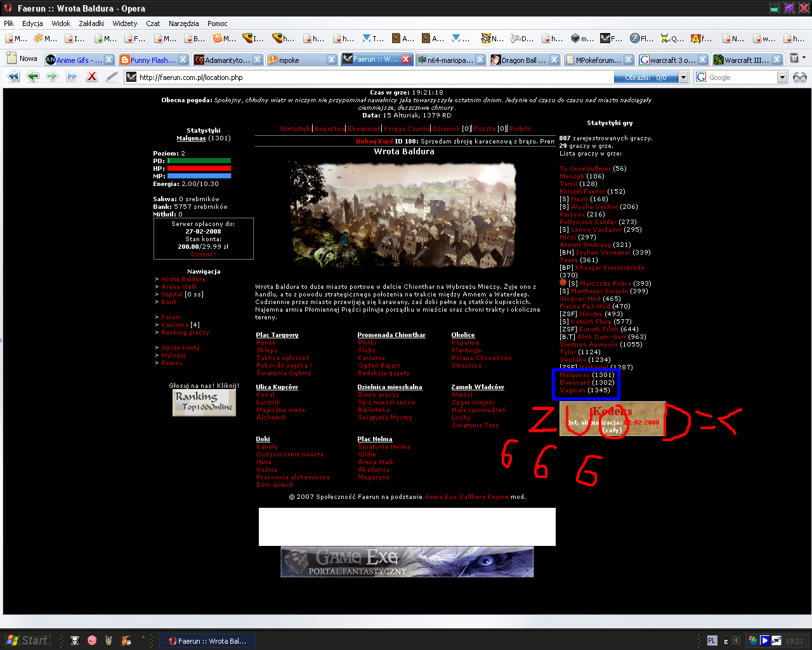This screenshot has height=650, width=812.
Task: Open the Zakładki menu
Action: (91, 23)
